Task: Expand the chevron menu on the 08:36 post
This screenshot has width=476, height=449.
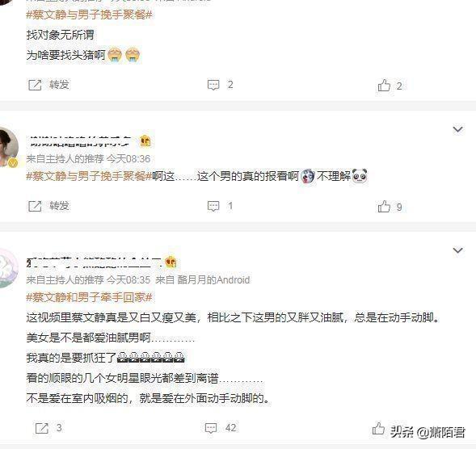Action: pyautogui.click(x=457, y=129)
